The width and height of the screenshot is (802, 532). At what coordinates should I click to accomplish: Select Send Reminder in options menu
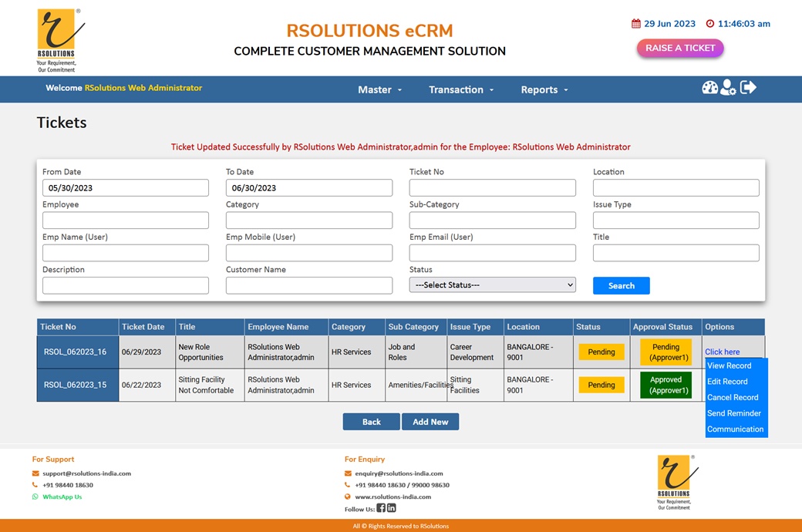click(x=734, y=413)
